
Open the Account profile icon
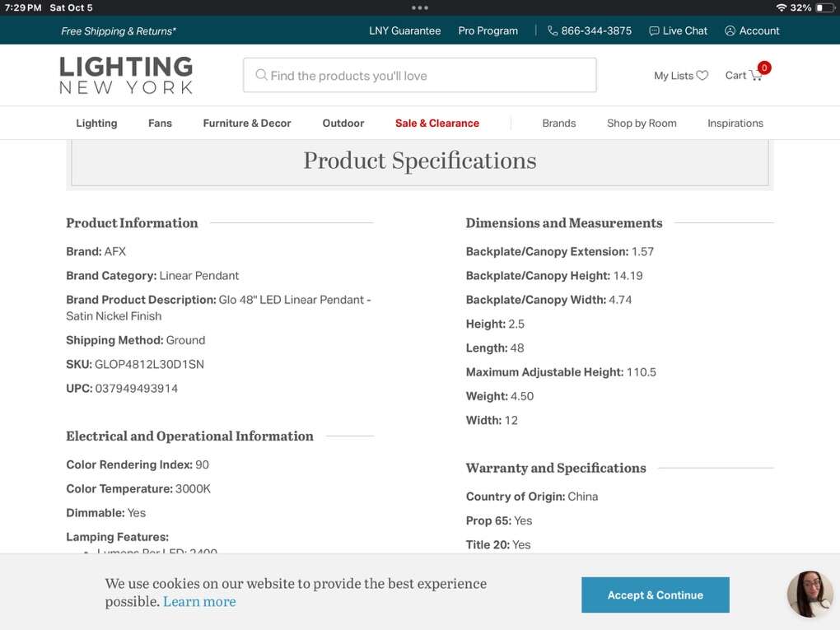coord(730,31)
